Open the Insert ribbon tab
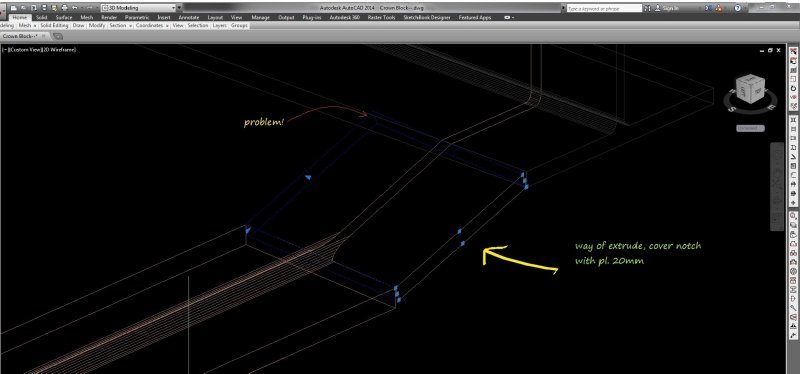 tap(164, 17)
